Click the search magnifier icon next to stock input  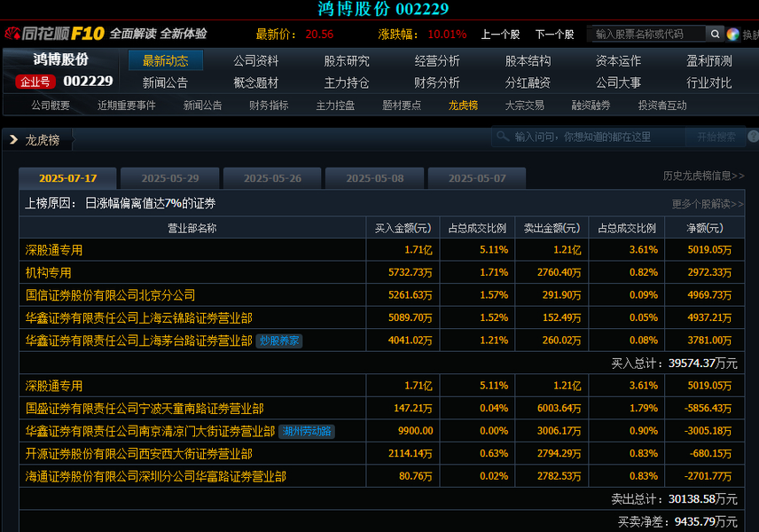pos(715,34)
